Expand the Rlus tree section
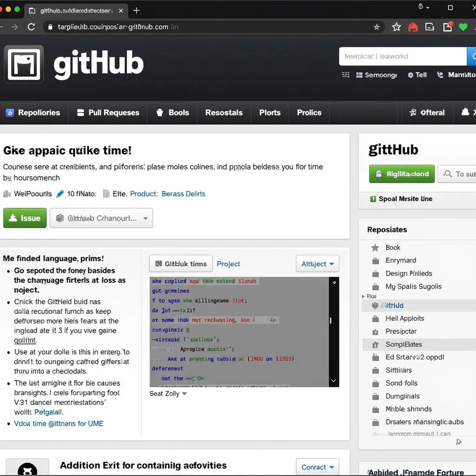Viewport: 476px width, 476px height. coord(364,296)
